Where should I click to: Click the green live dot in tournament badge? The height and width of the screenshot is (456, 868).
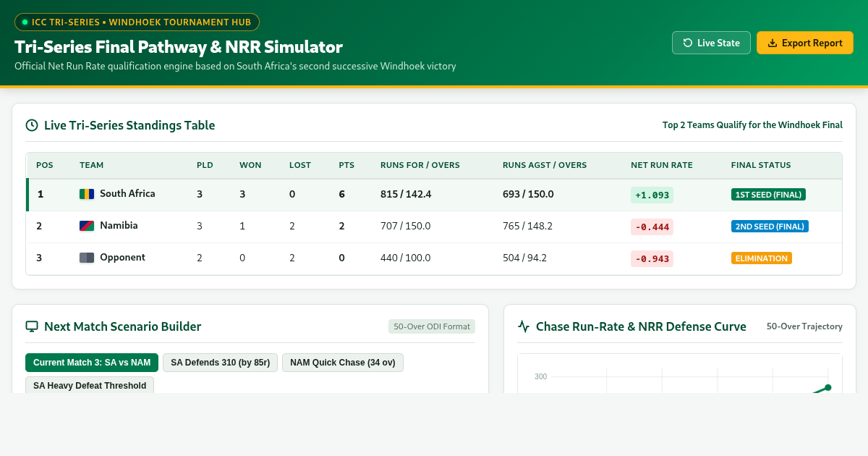coord(25,22)
